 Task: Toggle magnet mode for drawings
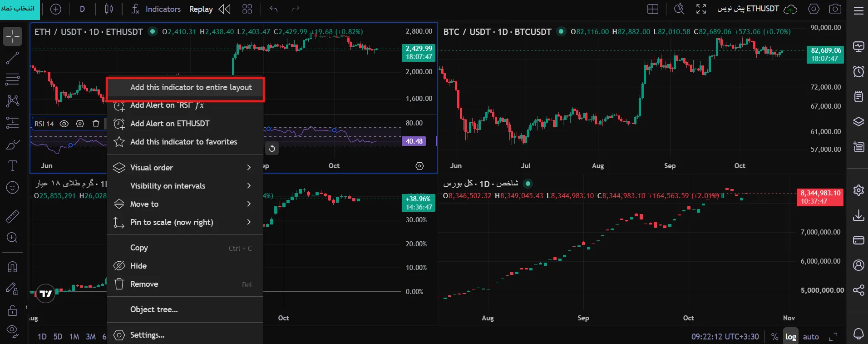[13, 267]
